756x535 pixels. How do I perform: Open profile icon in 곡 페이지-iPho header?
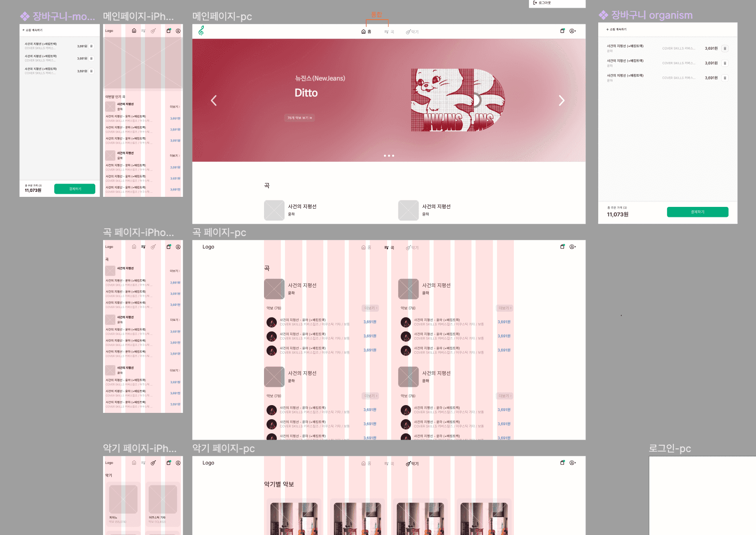click(178, 247)
